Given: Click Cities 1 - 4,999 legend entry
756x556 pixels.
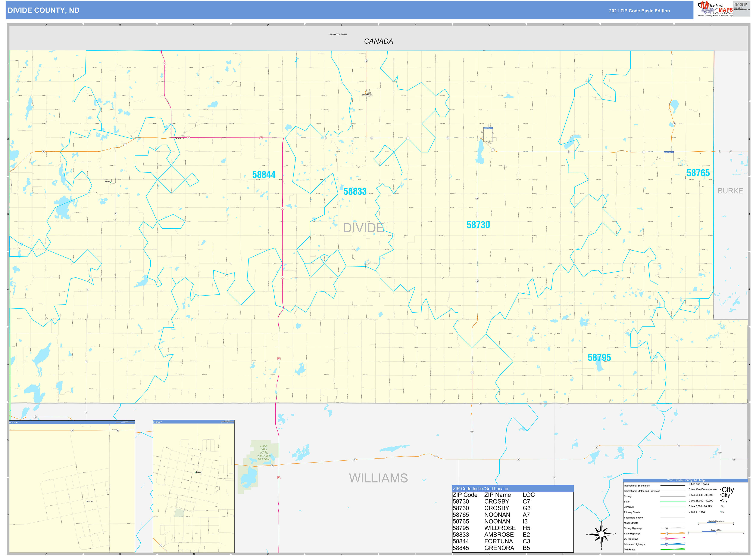Looking at the screenshot, I should click(x=697, y=512).
